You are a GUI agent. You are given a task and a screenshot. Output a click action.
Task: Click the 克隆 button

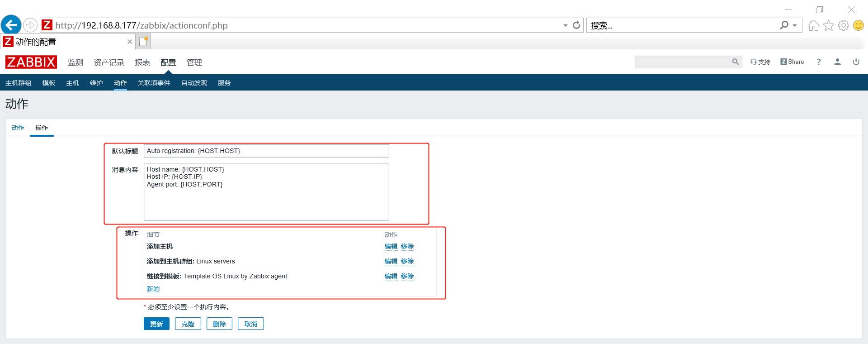188,324
